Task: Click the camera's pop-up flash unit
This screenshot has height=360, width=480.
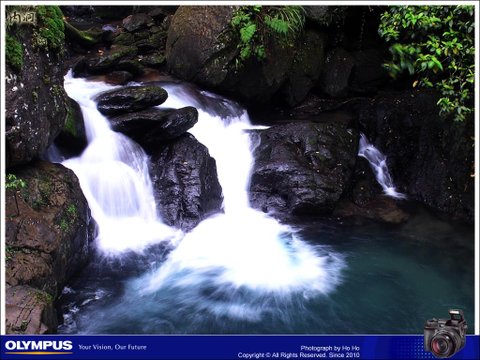Action: pos(457,316)
